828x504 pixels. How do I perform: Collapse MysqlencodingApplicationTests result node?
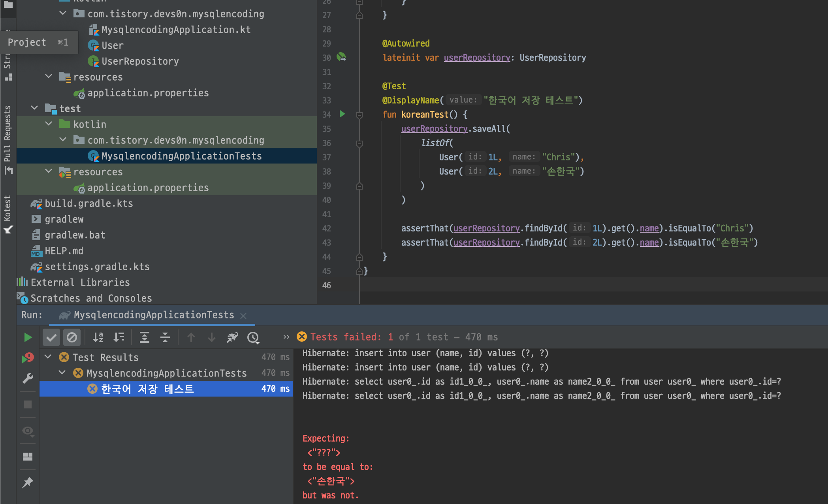tap(62, 372)
